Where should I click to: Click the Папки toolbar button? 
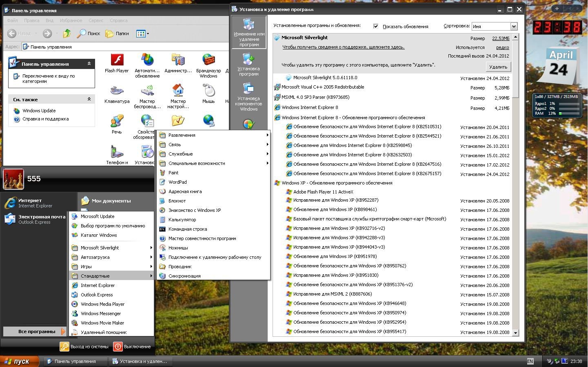pos(117,33)
